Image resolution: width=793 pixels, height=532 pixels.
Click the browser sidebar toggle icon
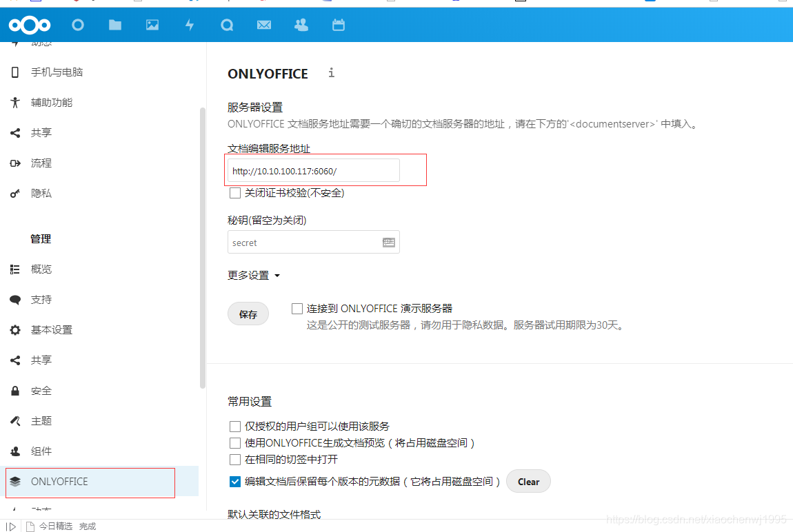tap(10, 526)
